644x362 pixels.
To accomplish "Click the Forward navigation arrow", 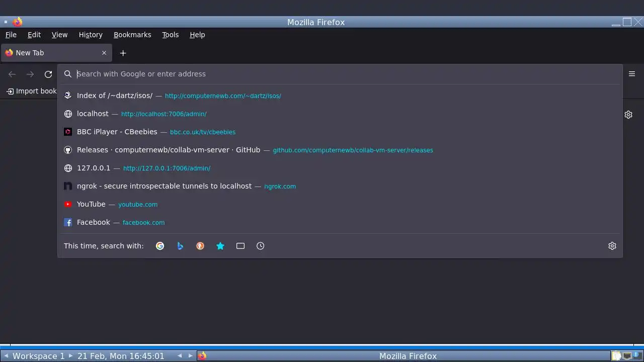I will [30, 74].
